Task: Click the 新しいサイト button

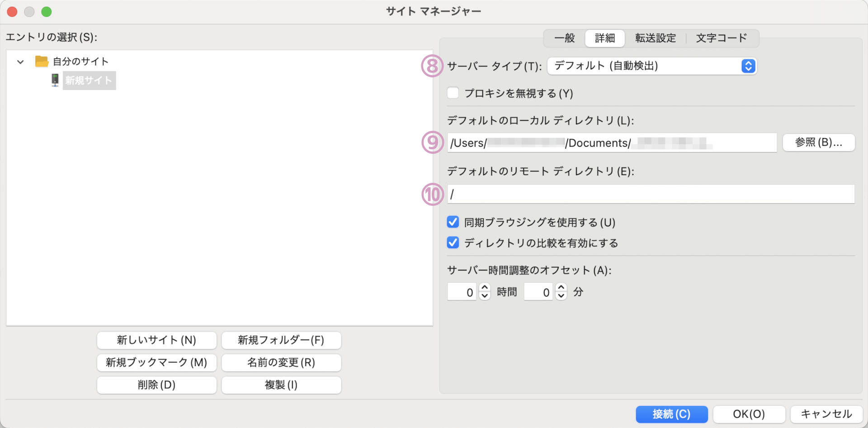Action: 156,340
